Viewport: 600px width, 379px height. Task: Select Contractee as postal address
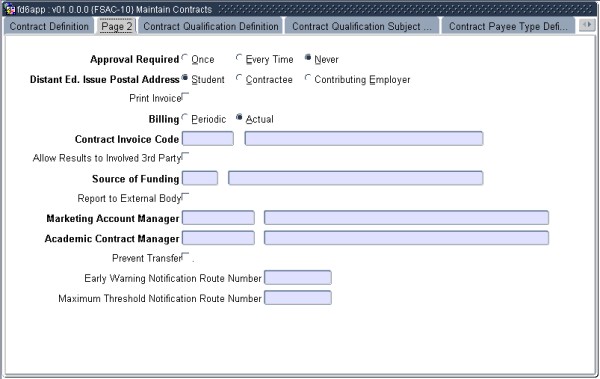239,78
